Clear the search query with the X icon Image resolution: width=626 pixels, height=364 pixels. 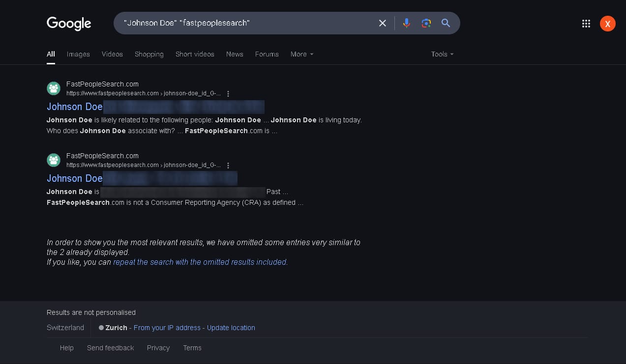point(382,23)
